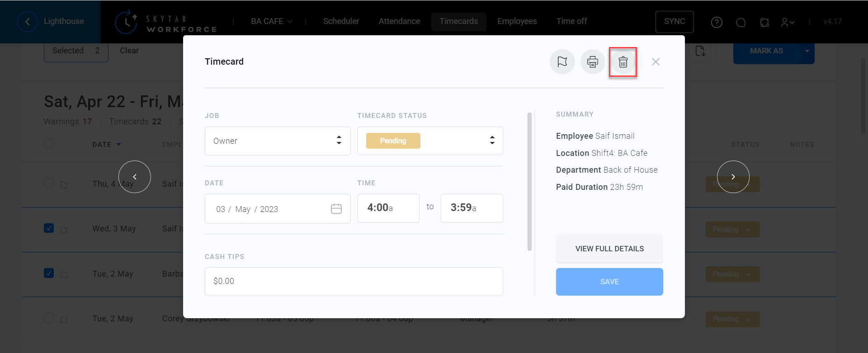This screenshot has width=868, height=353.
Task: Check the Thu, 4 May row checkbox
Action: (x=49, y=183)
